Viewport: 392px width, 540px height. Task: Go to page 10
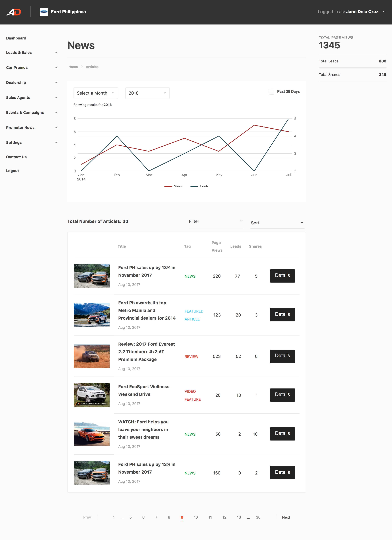[196, 517]
